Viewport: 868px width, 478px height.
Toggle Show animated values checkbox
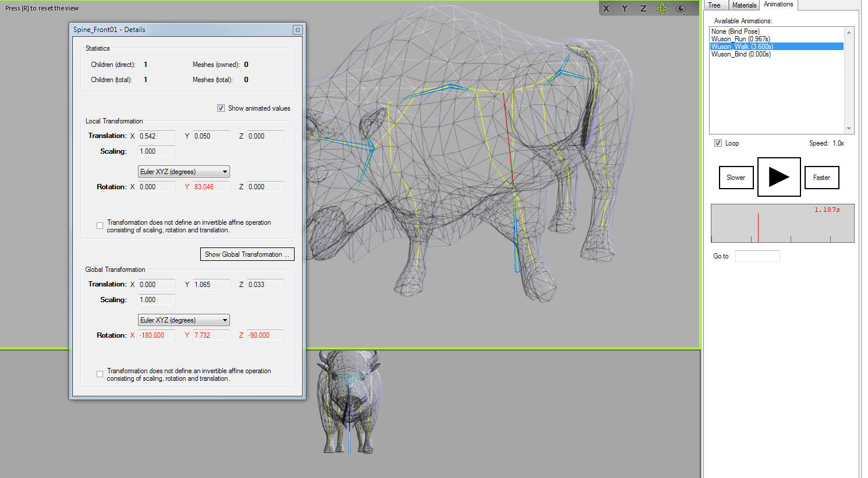[221, 108]
